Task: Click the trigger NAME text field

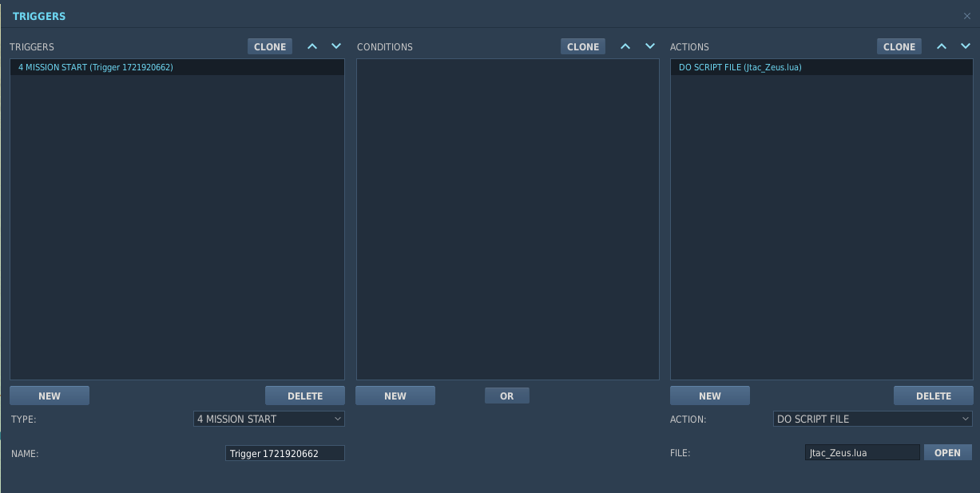Action: (x=285, y=453)
